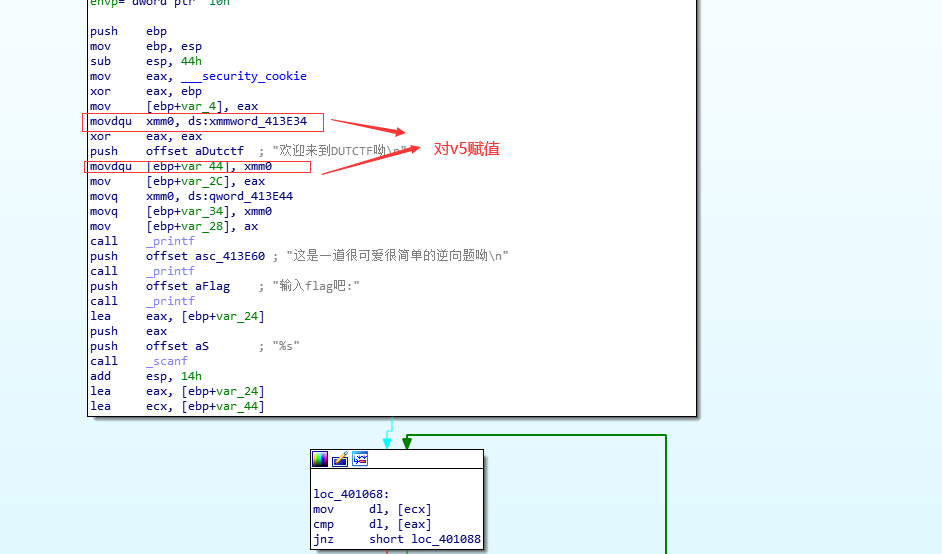Follow the _scanf call target
This screenshot has width=942, height=554.
click(167, 361)
